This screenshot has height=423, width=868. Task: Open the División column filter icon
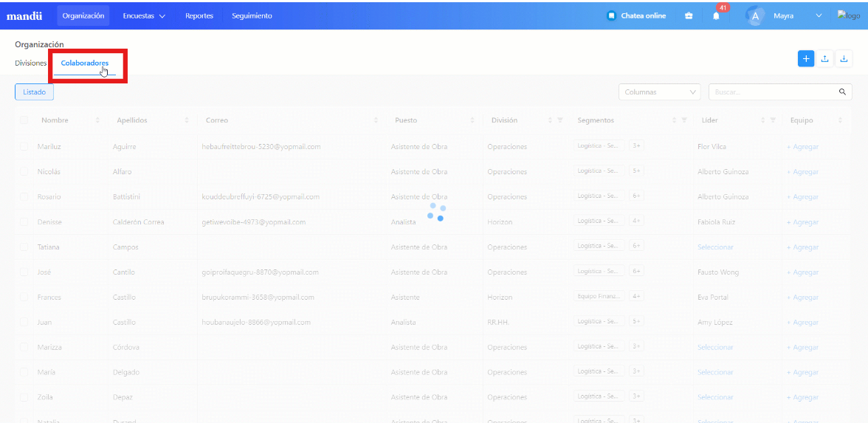tap(559, 120)
